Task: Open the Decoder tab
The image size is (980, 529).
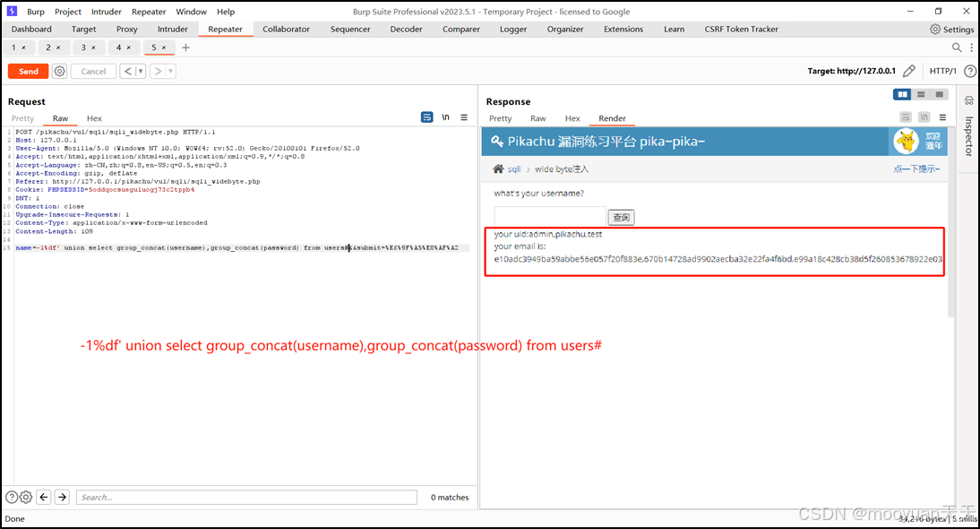Action: pos(407,30)
